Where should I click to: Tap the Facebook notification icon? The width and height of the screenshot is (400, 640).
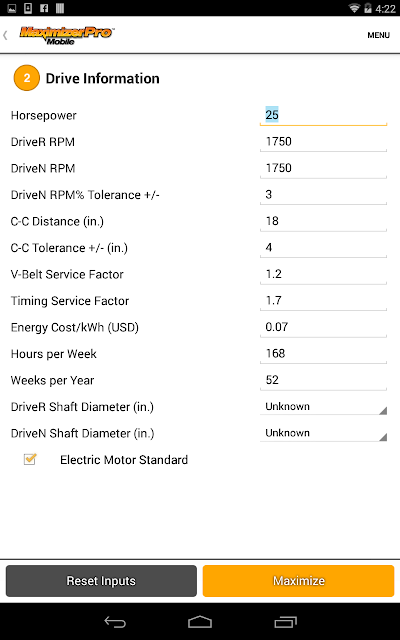tap(44, 8)
